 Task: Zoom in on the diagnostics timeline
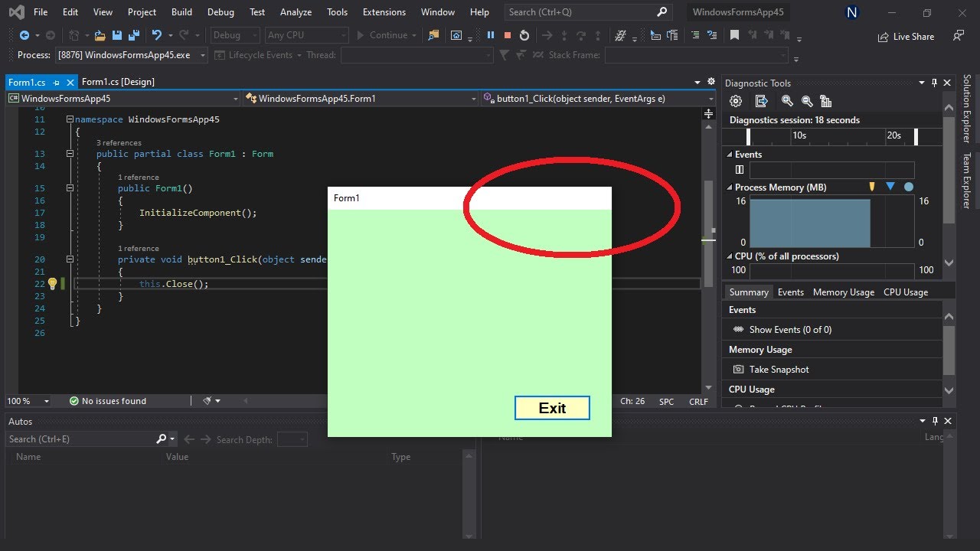(x=787, y=101)
